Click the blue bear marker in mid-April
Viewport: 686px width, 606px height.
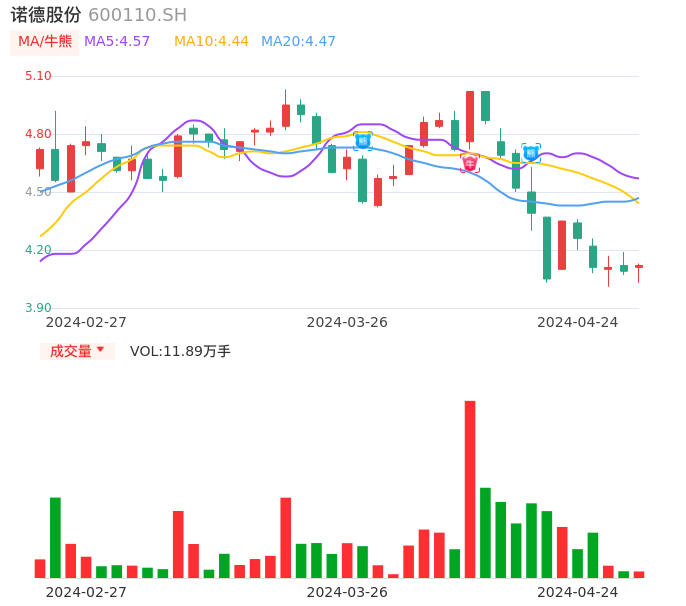(531, 153)
